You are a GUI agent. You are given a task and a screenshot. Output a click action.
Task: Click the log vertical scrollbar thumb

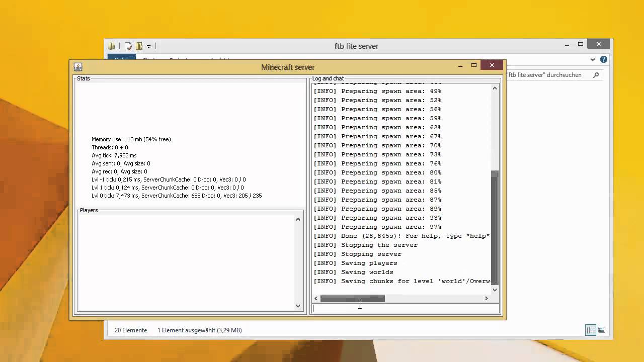click(x=495, y=228)
